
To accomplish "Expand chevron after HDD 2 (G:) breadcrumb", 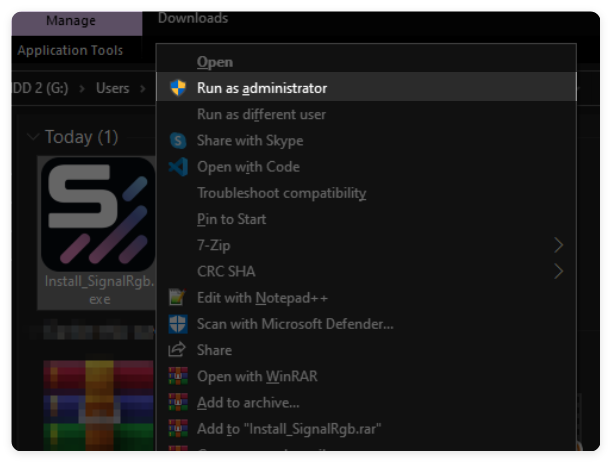I will point(82,89).
